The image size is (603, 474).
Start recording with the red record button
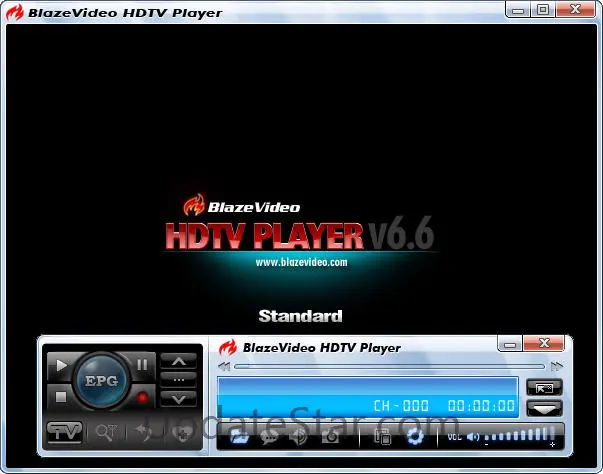pyautogui.click(x=142, y=397)
